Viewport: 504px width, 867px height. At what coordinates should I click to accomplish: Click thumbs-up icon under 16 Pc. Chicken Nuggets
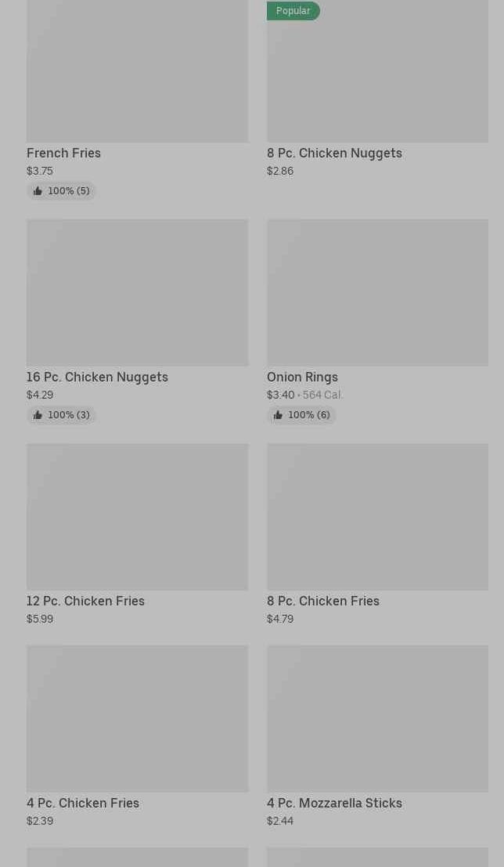point(38,415)
